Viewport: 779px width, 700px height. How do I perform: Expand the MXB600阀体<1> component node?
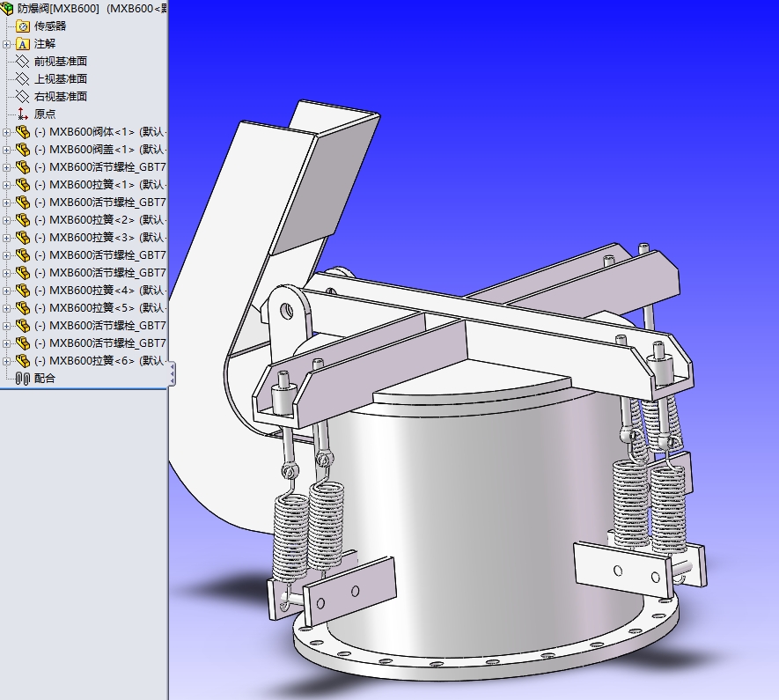click(6, 132)
